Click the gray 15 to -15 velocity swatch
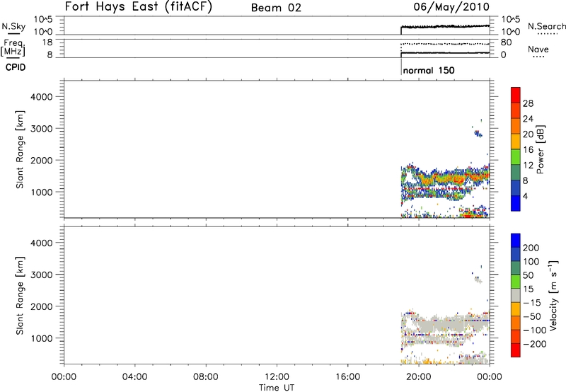Screen dimensions: 566x392 [x=516, y=295]
